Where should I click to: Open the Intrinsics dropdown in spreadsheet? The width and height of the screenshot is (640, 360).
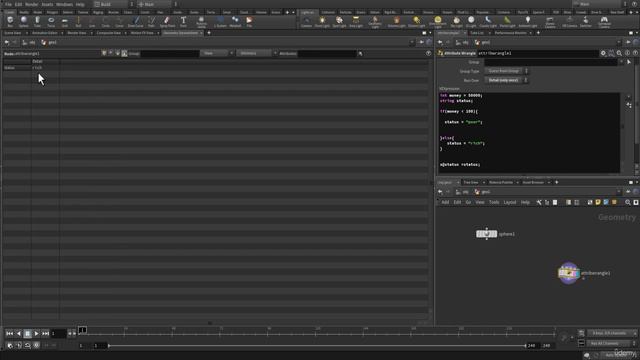pyautogui.click(x=256, y=53)
